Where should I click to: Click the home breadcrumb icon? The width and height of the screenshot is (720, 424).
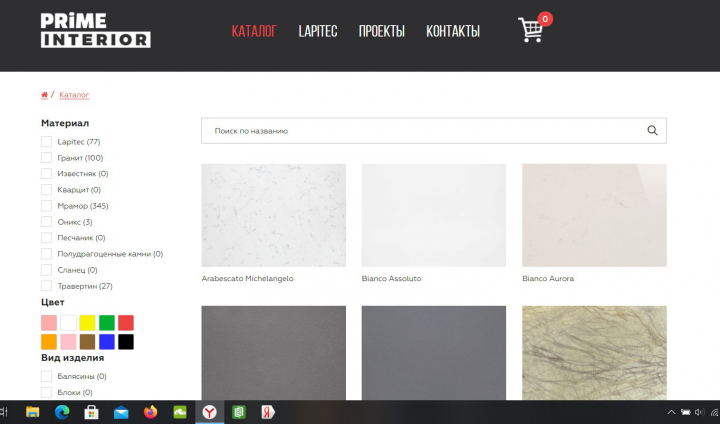pos(45,95)
